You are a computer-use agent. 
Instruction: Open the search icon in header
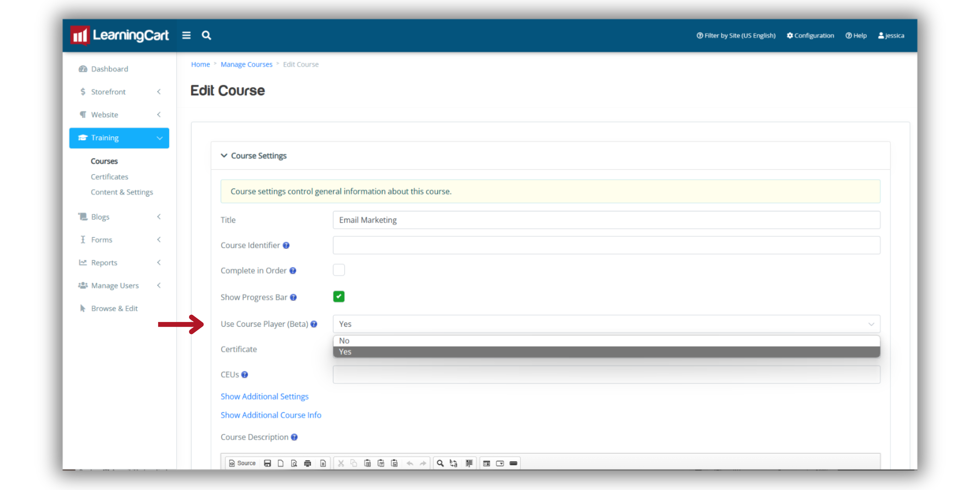click(x=206, y=35)
